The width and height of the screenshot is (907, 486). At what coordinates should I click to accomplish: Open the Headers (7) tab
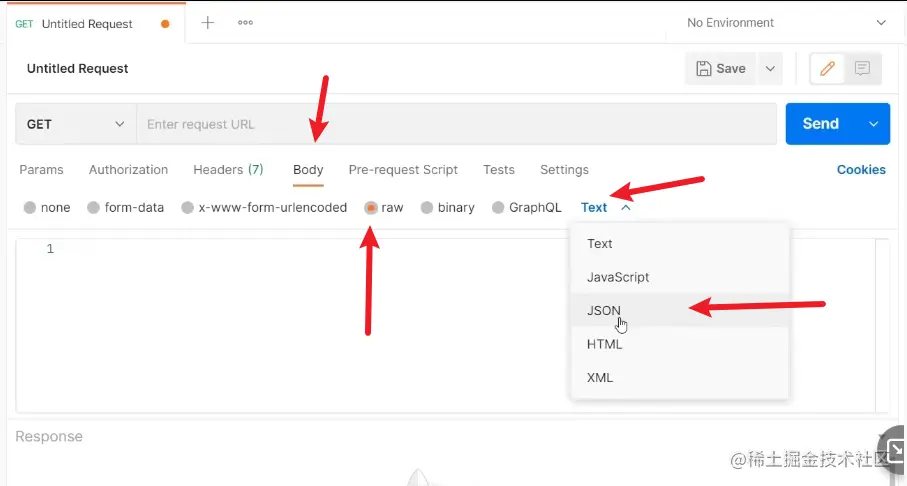click(x=228, y=170)
